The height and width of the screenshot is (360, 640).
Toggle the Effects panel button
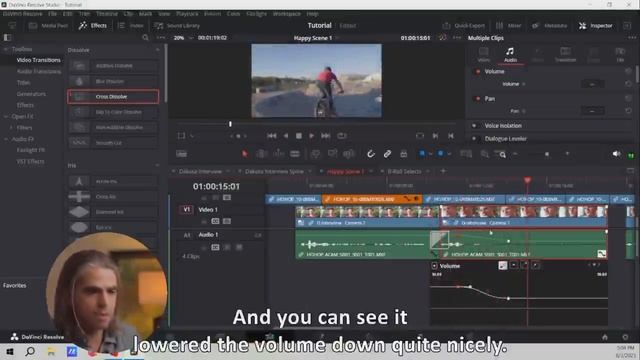pos(93,25)
